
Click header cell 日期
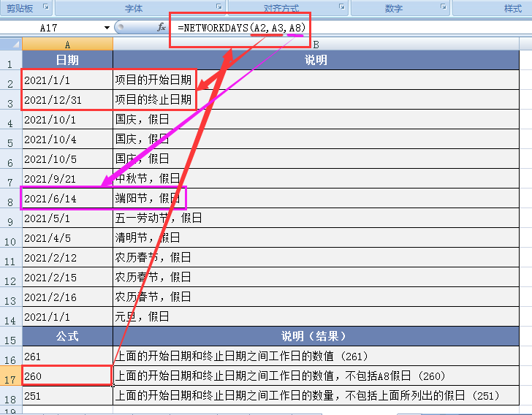coord(67,60)
